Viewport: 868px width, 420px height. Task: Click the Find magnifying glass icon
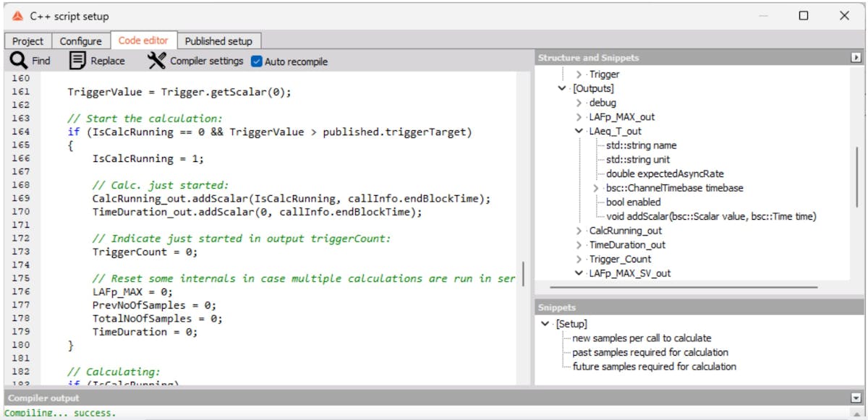(x=18, y=61)
